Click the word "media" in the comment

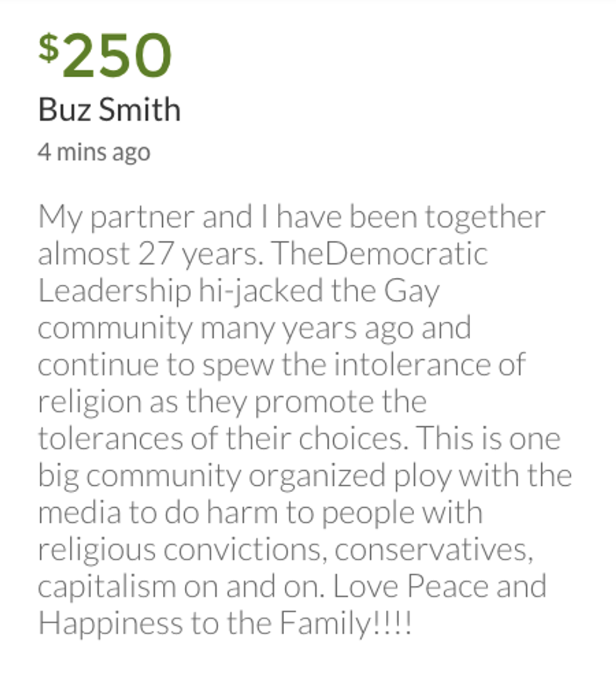(x=77, y=513)
